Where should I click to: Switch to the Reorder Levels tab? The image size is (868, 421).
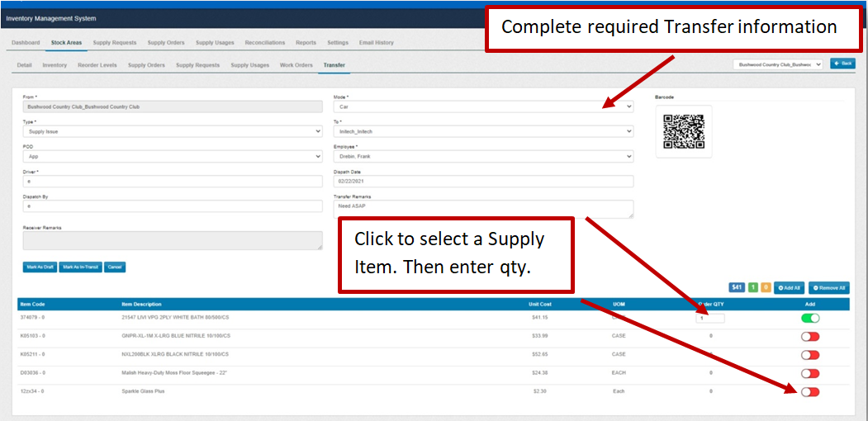point(97,65)
